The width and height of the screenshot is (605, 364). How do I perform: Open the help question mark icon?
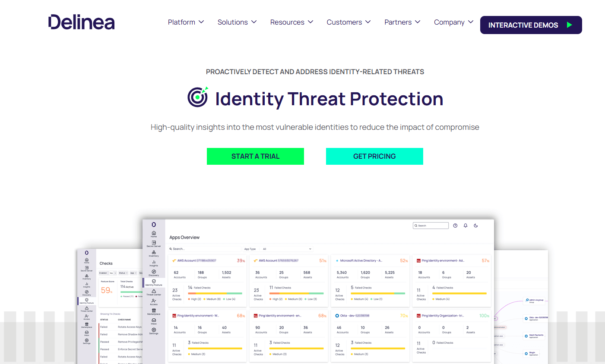coord(455,225)
